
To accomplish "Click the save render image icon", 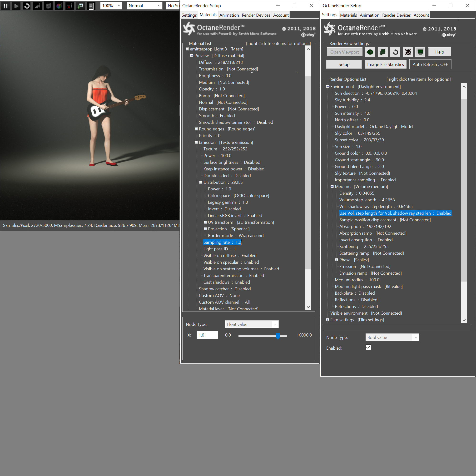I will coord(80,6).
